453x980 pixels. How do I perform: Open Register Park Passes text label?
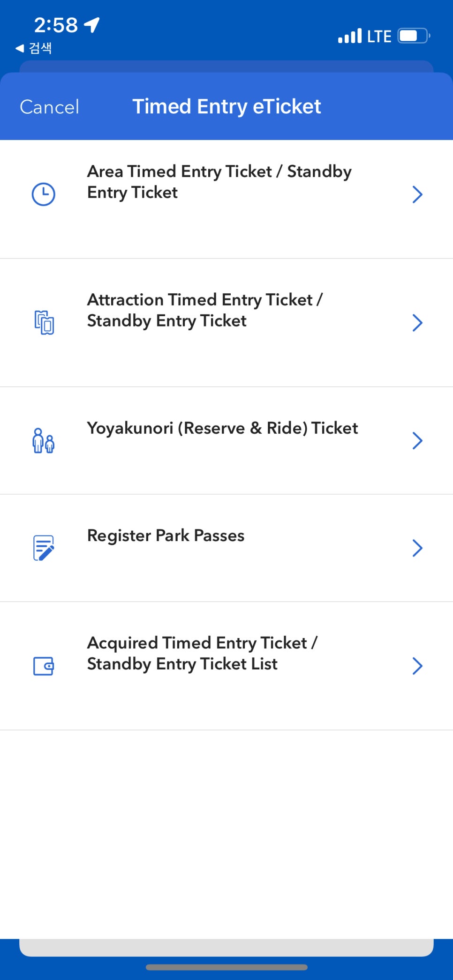[x=166, y=535]
